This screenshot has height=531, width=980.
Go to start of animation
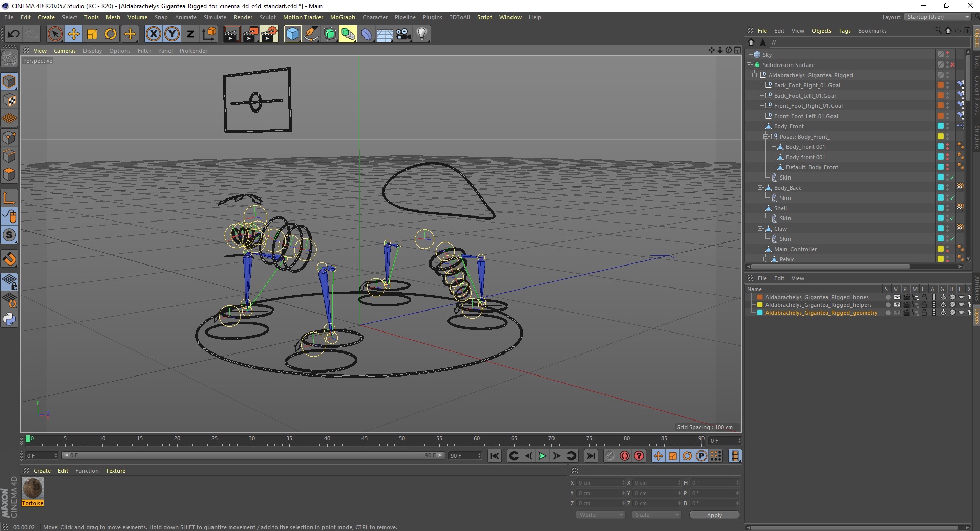pos(494,456)
